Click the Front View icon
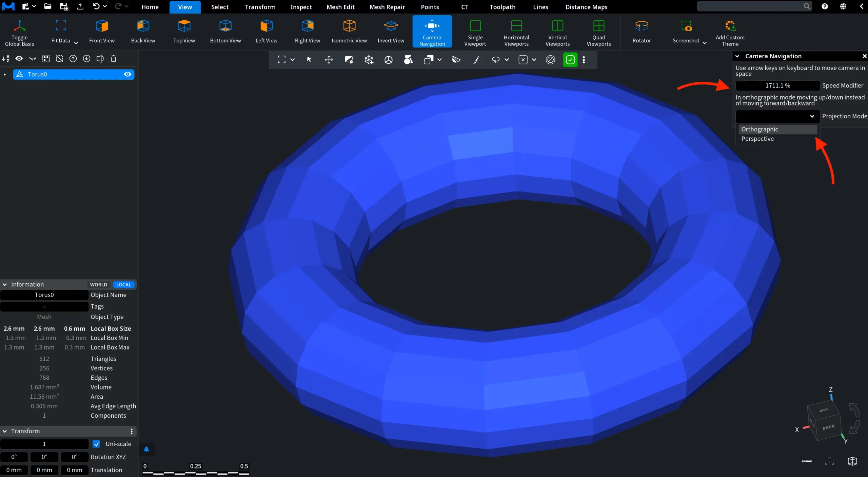Screen dimensions: 868x477 102,26
